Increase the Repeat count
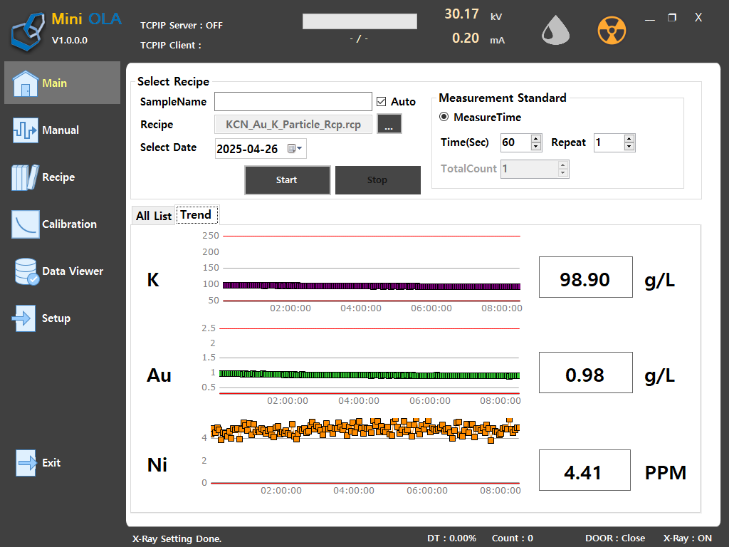The image size is (729, 547). click(629, 138)
